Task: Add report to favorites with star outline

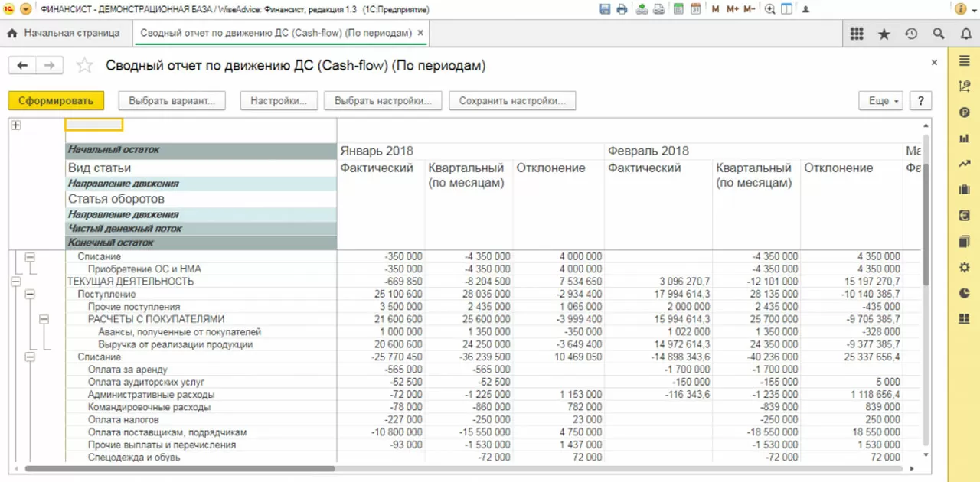Action: pos(84,66)
